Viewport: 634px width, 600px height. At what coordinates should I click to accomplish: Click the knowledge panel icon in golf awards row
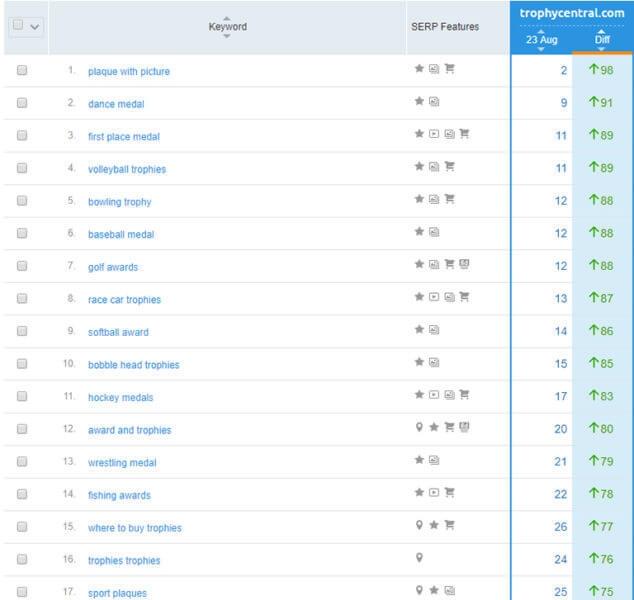pyautogui.click(x=464, y=265)
